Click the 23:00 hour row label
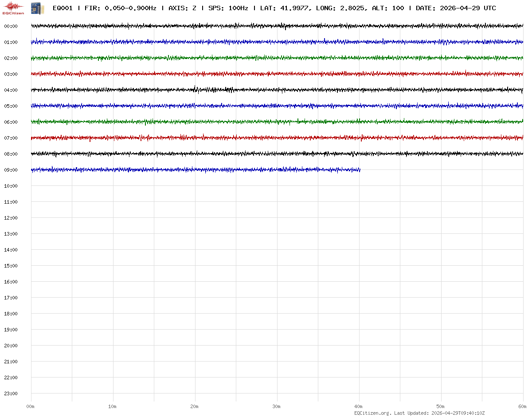 coord(11,393)
